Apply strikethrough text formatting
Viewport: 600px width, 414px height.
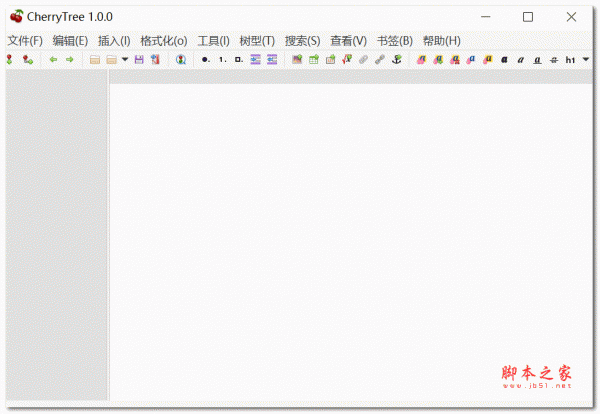[553, 60]
